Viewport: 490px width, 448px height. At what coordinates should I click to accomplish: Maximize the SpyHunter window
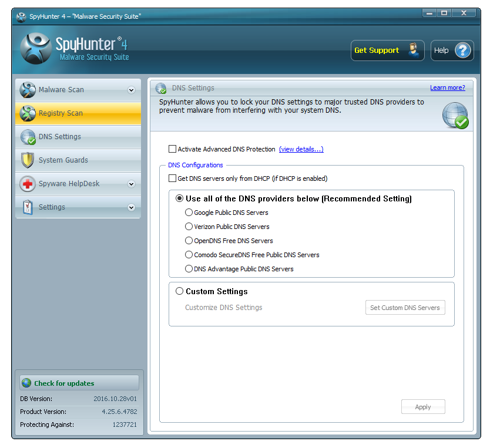(x=444, y=13)
